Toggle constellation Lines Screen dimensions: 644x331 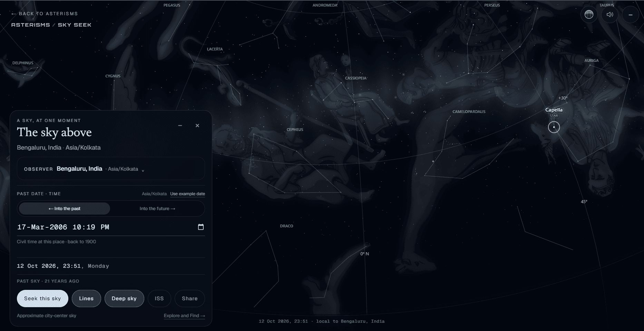pos(86,299)
